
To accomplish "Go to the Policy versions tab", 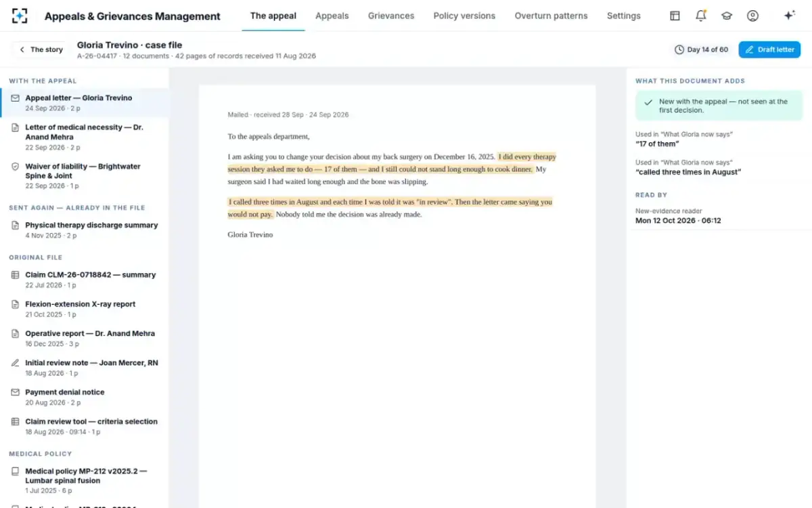I will coord(464,16).
